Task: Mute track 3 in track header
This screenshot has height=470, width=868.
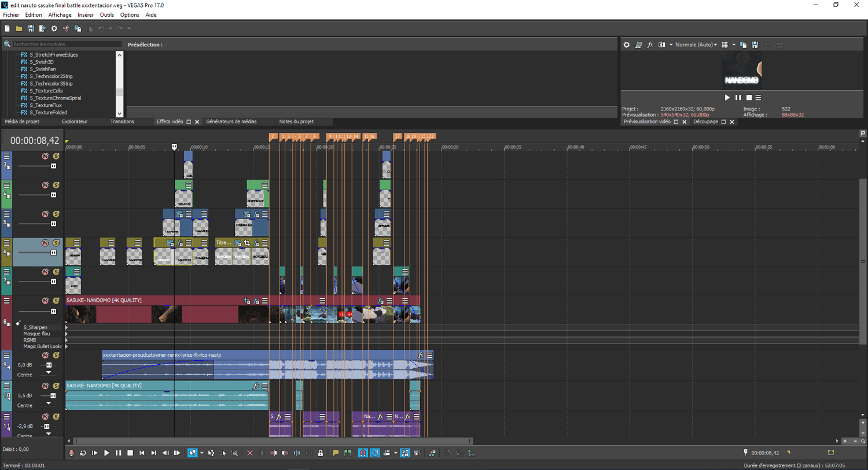Action: pos(45,156)
